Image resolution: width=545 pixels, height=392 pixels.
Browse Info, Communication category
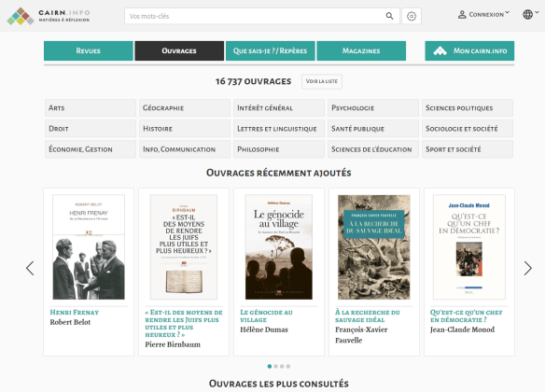(x=185, y=149)
